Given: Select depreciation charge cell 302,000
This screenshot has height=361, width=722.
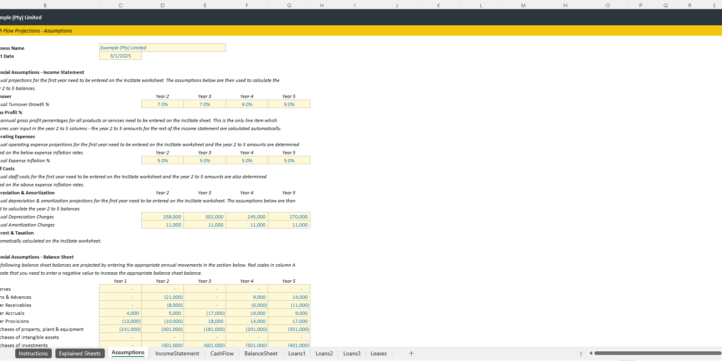Looking at the screenshot, I should coord(204,216).
